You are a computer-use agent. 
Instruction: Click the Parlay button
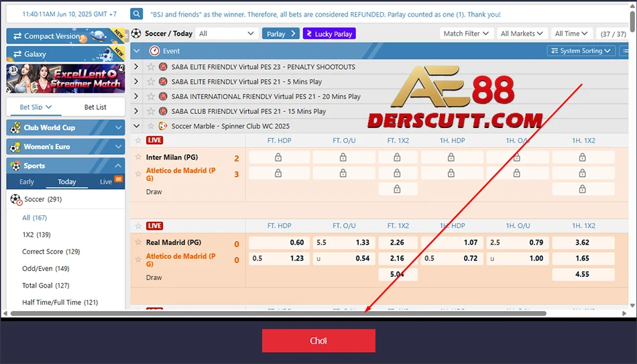(281, 34)
